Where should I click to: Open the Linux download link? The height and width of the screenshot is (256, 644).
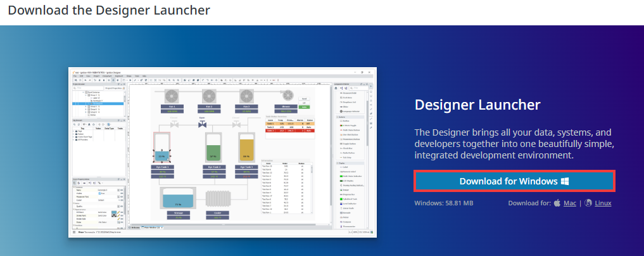[x=603, y=203]
